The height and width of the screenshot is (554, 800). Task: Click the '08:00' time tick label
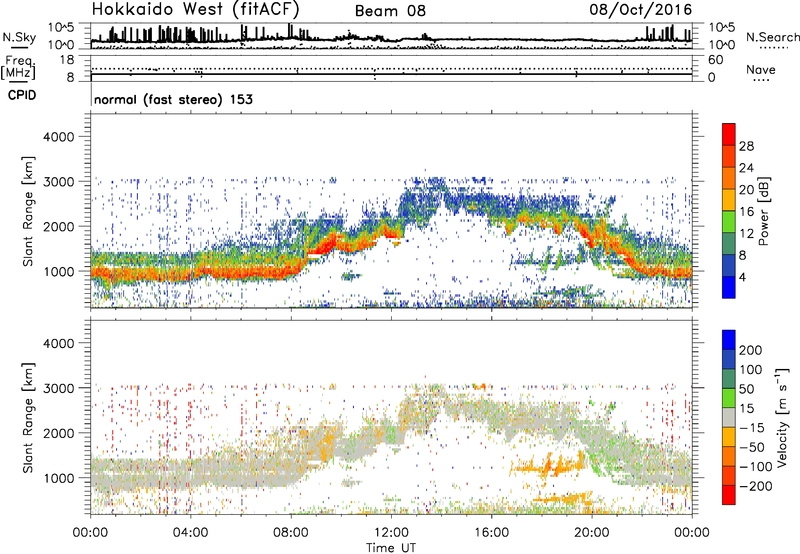pyautogui.click(x=291, y=532)
